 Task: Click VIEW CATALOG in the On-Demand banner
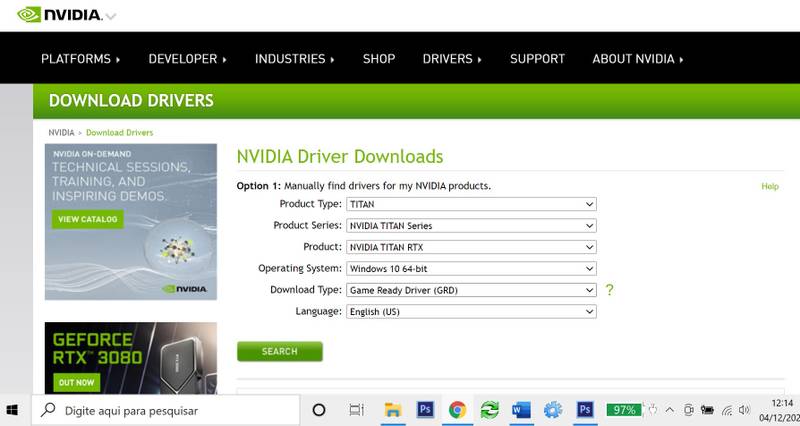pyautogui.click(x=87, y=219)
